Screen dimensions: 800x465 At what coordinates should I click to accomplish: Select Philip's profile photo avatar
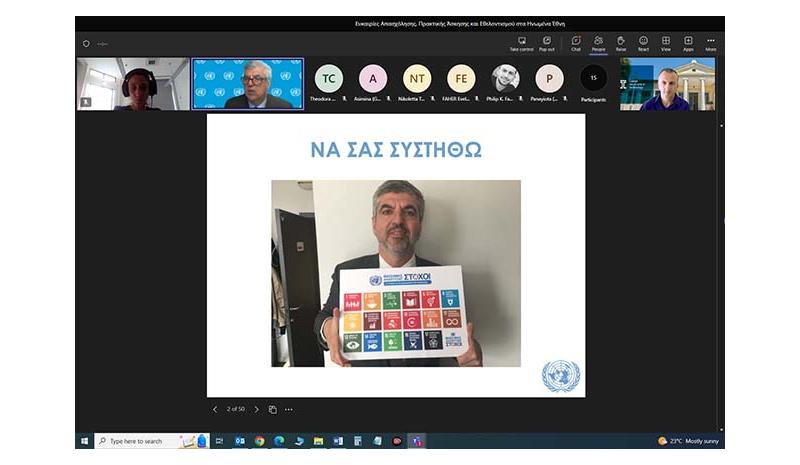[505, 79]
